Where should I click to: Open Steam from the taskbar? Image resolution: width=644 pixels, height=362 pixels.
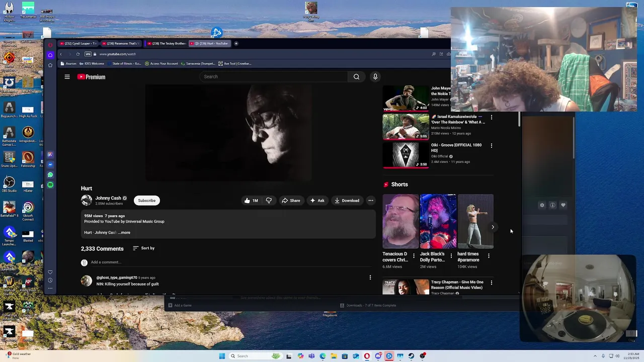tap(411, 356)
